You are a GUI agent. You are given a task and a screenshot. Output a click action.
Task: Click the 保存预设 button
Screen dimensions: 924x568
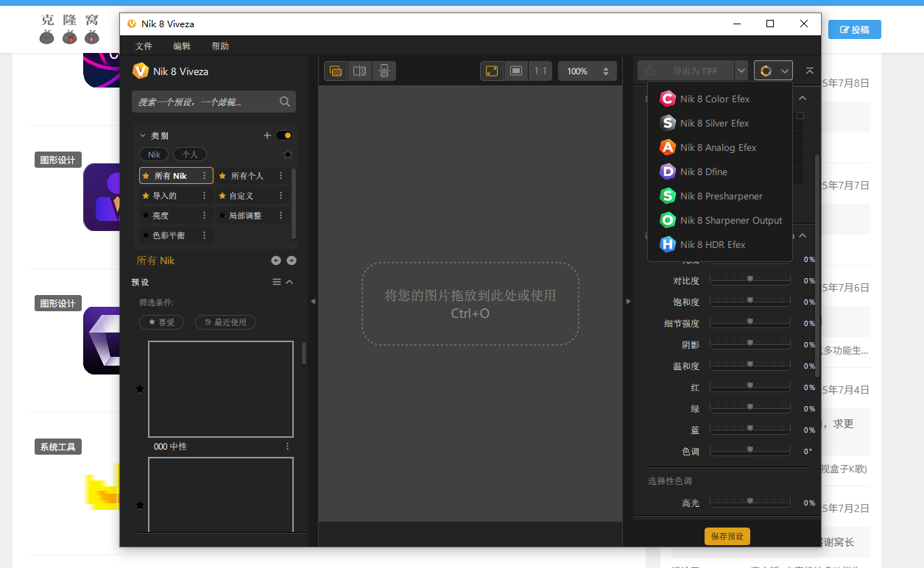click(x=727, y=536)
